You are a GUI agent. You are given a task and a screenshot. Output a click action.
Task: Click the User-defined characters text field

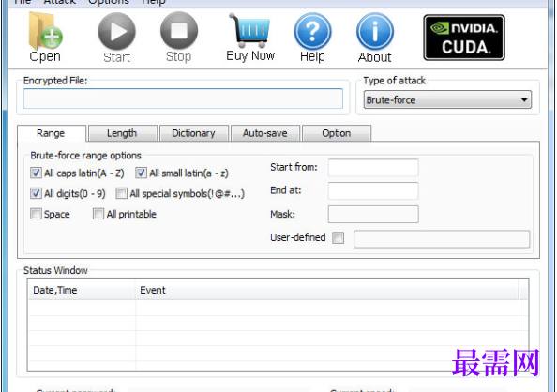click(x=442, y=239)
